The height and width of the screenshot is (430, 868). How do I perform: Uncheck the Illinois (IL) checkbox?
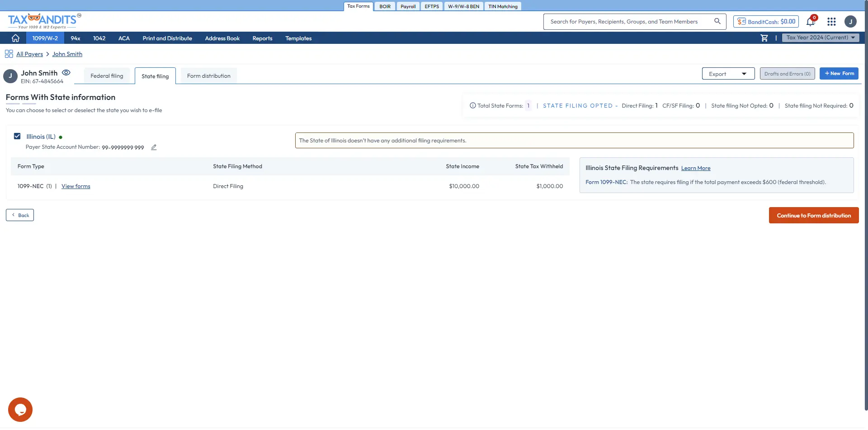pyautogui.click(x=17, y=136)
